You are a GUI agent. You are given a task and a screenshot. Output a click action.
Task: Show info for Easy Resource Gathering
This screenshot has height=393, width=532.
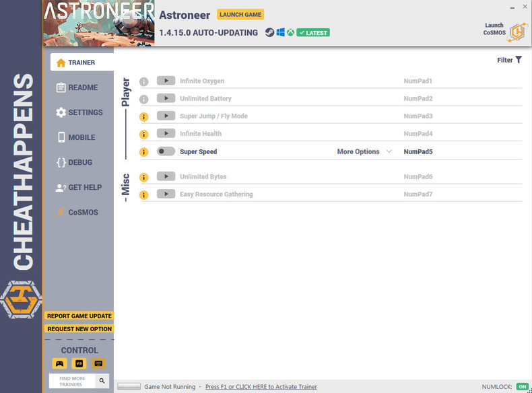(x=144, y=195)
